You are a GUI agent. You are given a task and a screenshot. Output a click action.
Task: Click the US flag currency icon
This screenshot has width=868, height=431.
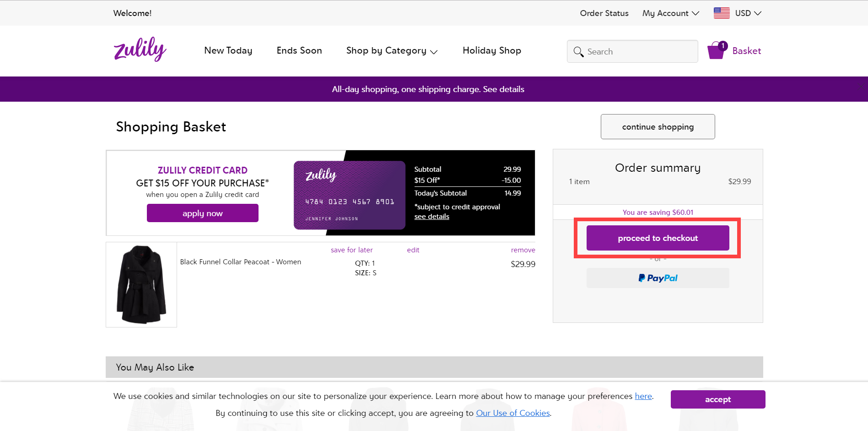click(x=722, y=13)
